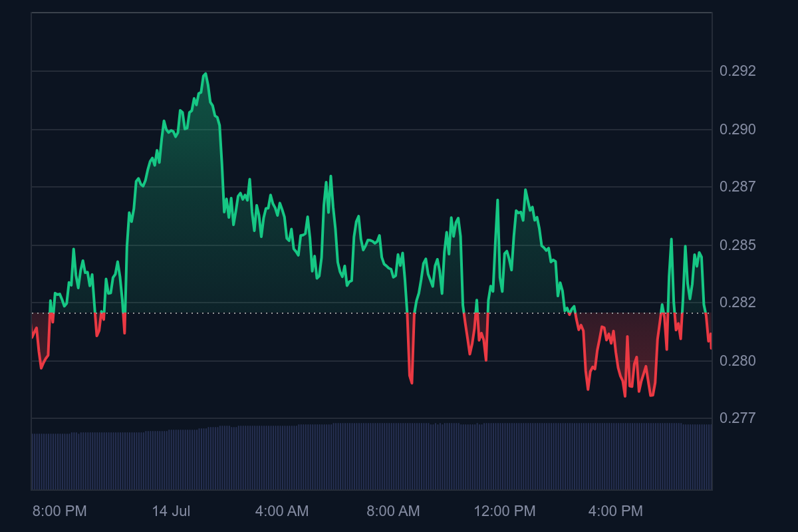798x532 pixels.
Task: Click the 0.280 price axis label
Action: pyautogui.click(x=737, y=360)
